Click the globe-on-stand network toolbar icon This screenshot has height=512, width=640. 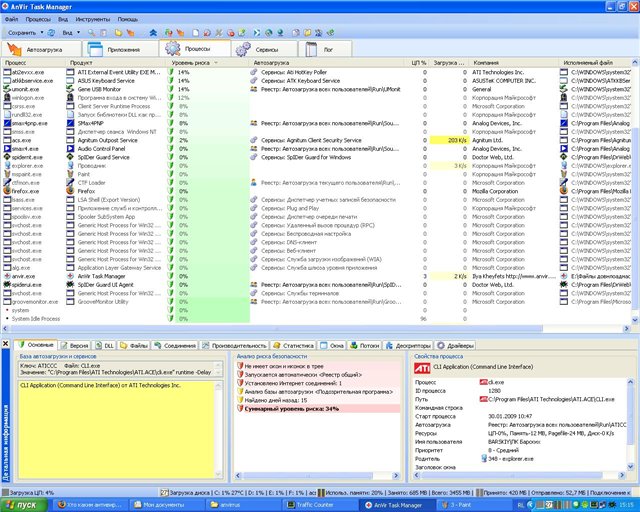[x=280, y=33]
